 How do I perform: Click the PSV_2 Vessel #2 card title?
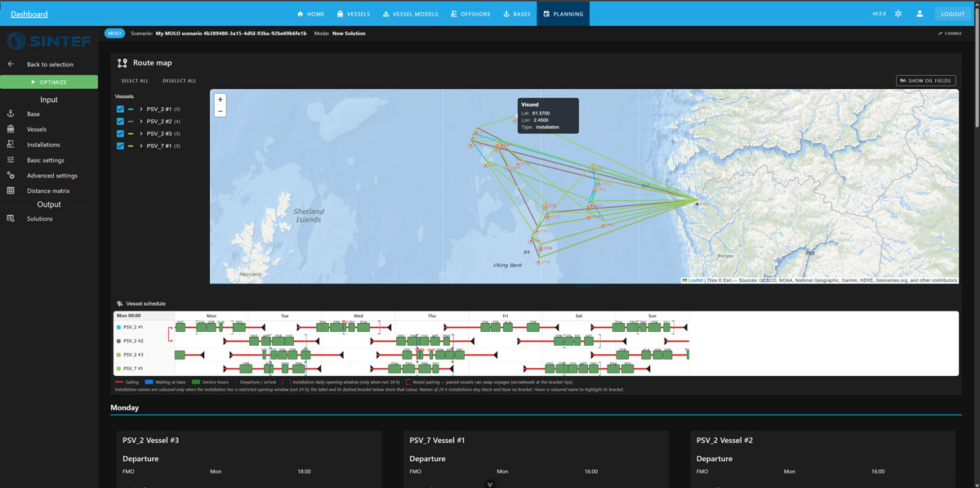point(725,441)
